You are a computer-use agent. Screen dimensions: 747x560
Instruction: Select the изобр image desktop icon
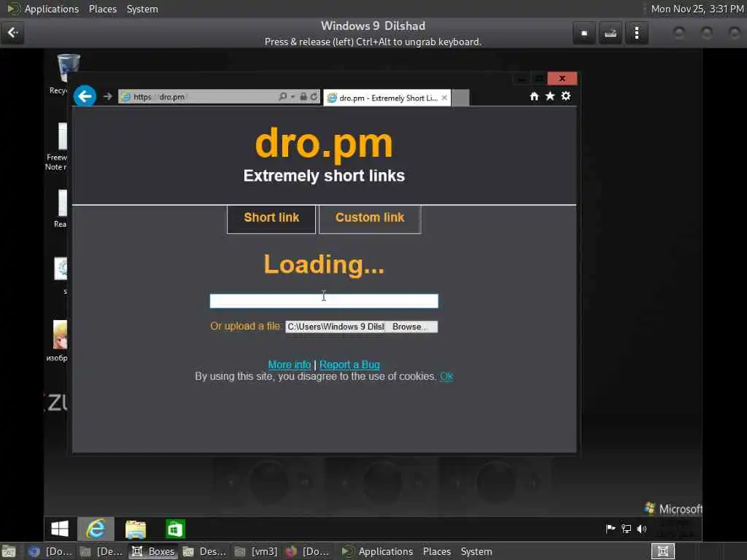click(58, 341)
